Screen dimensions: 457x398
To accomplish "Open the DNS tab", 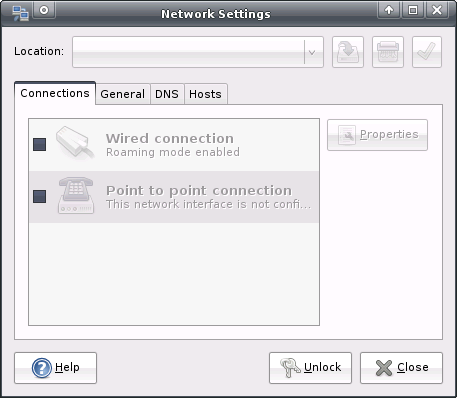I will [x=167, y=94].
